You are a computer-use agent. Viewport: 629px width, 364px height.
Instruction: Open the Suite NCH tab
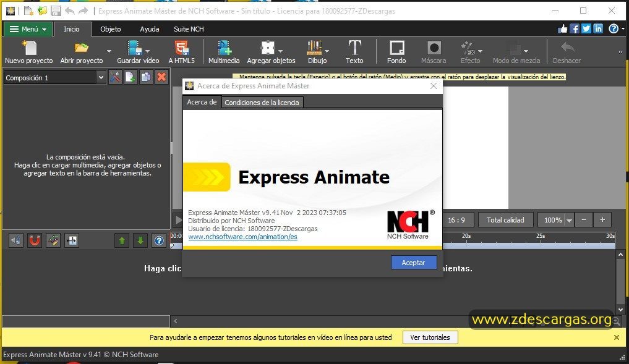pos(189,29)
